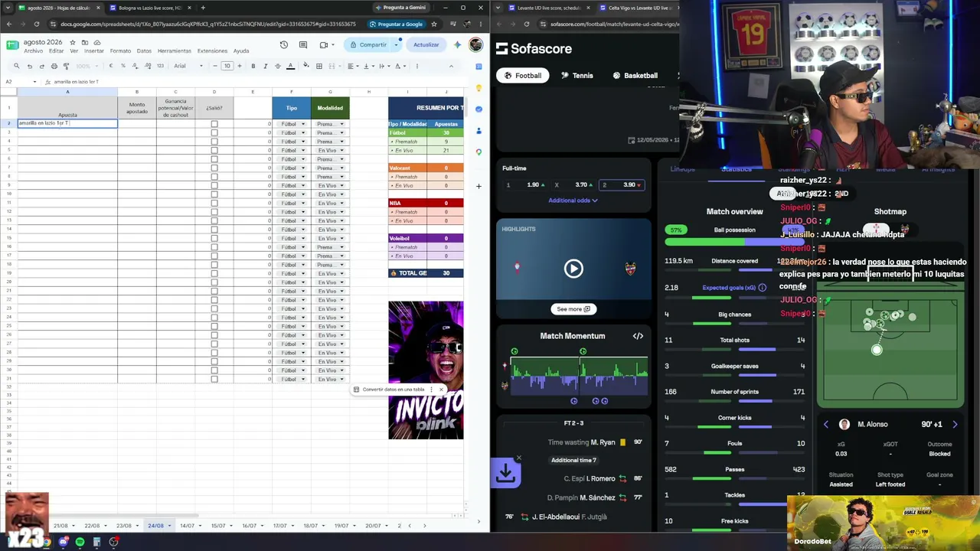
Task: Star the agosto 2026 spreadsheet
Action: tap(73, 42)
